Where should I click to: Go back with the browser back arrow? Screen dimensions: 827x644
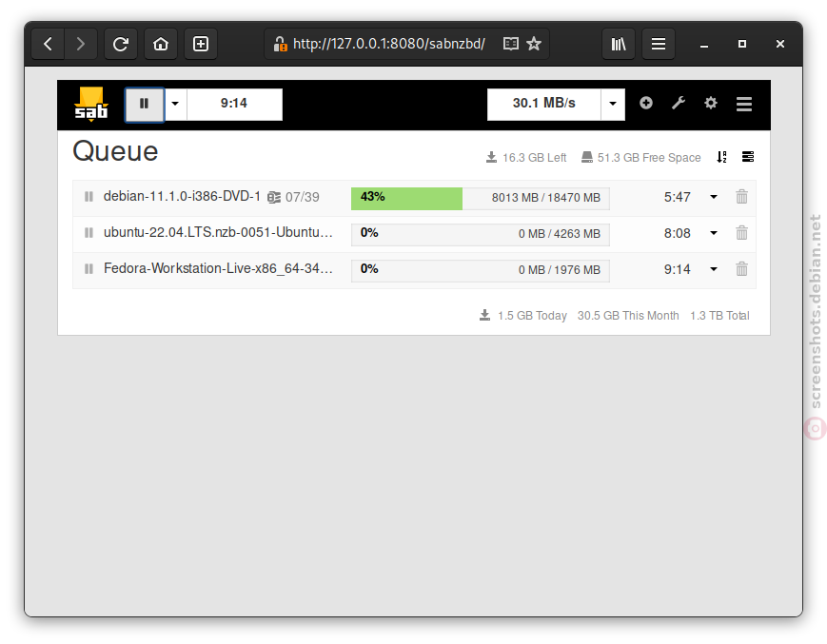(x=48, y=44)
